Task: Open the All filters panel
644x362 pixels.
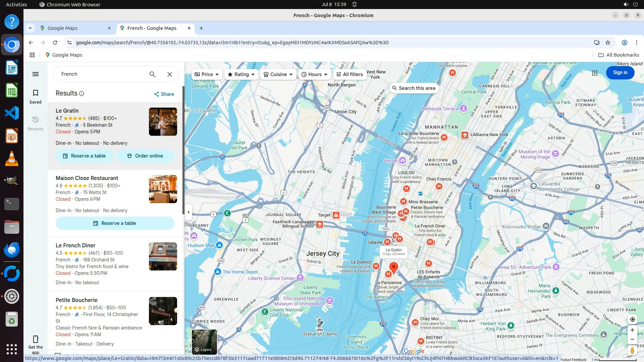Action: click(350, 74)
